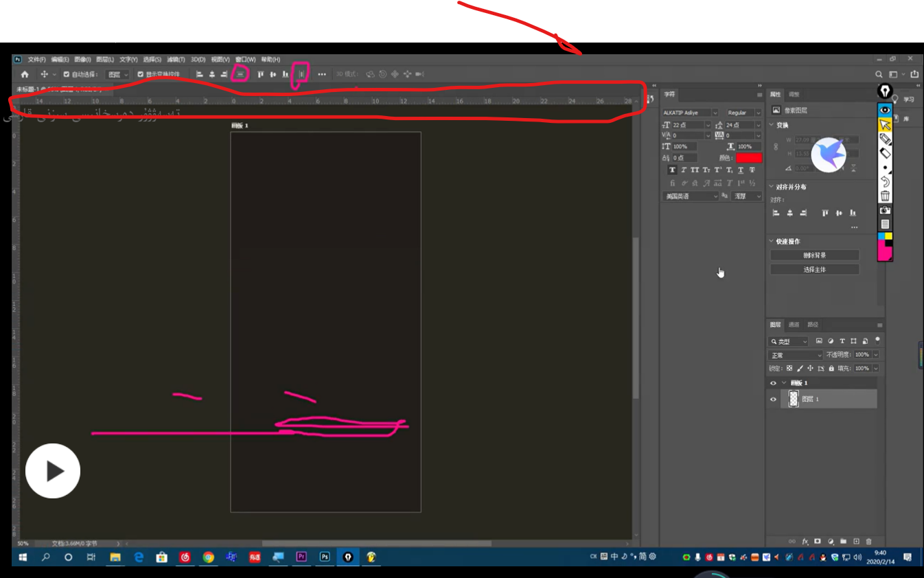924x578 pixels.
Task: Click the faux bold T icon
Action: point(672,170)
